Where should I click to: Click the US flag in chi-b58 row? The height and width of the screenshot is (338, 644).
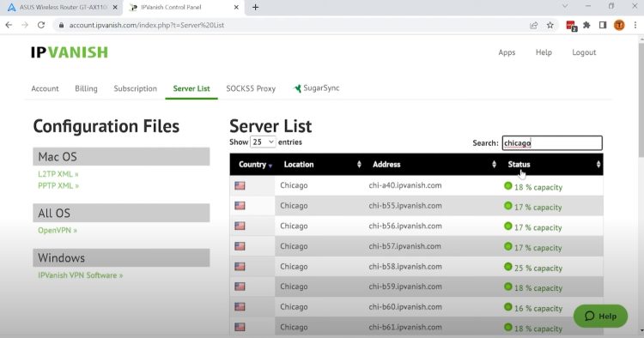(240, 267)
